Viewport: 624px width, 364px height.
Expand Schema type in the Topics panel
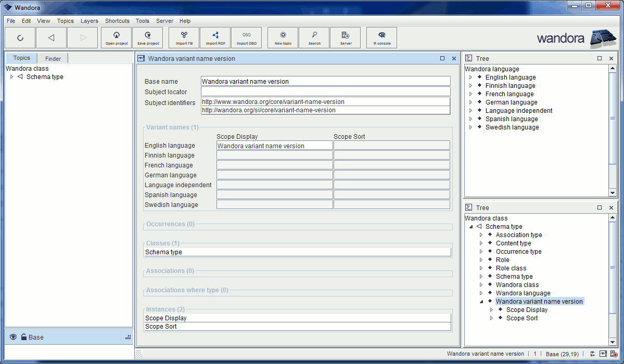point(11,76)
